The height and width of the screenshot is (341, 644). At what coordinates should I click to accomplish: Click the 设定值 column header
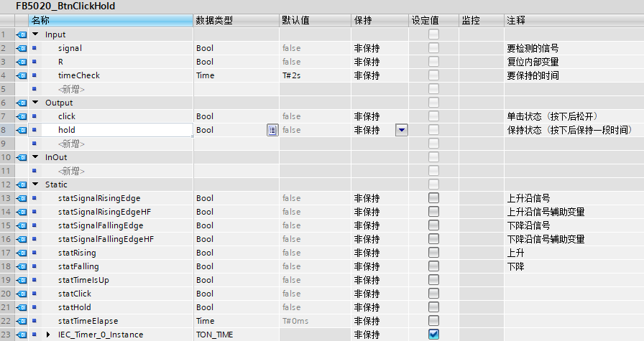coord(433,21)
